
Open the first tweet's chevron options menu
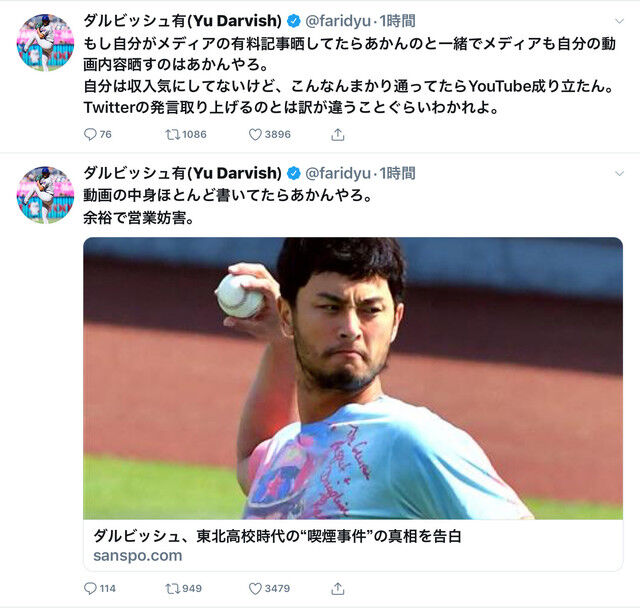click(x=619, y=21)
